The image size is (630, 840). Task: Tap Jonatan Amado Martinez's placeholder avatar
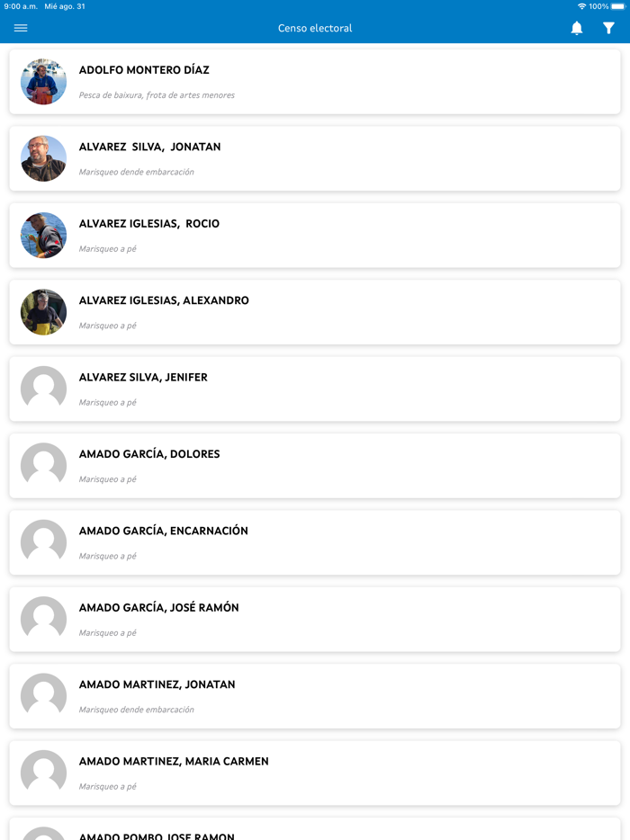point(43,696)
